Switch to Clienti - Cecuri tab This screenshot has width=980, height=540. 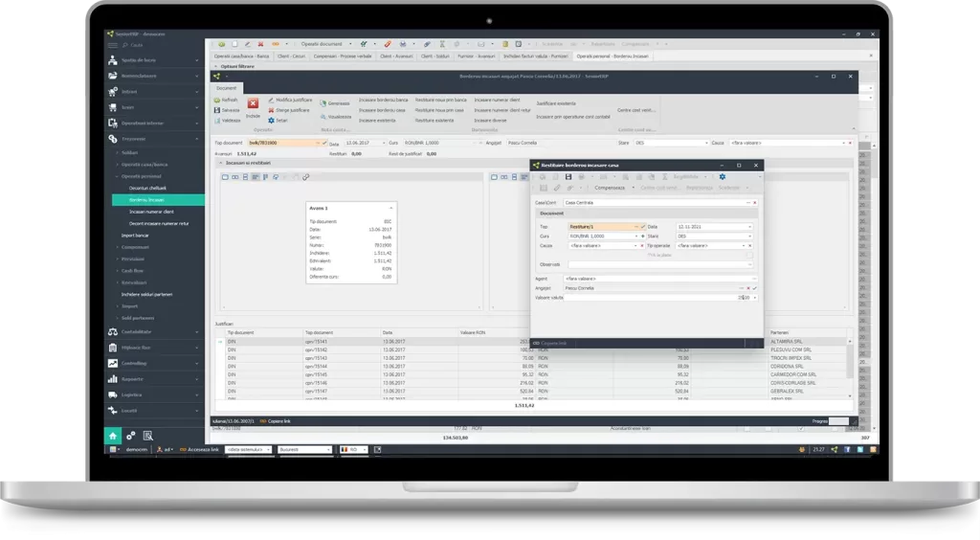click(x=291, y=56)
